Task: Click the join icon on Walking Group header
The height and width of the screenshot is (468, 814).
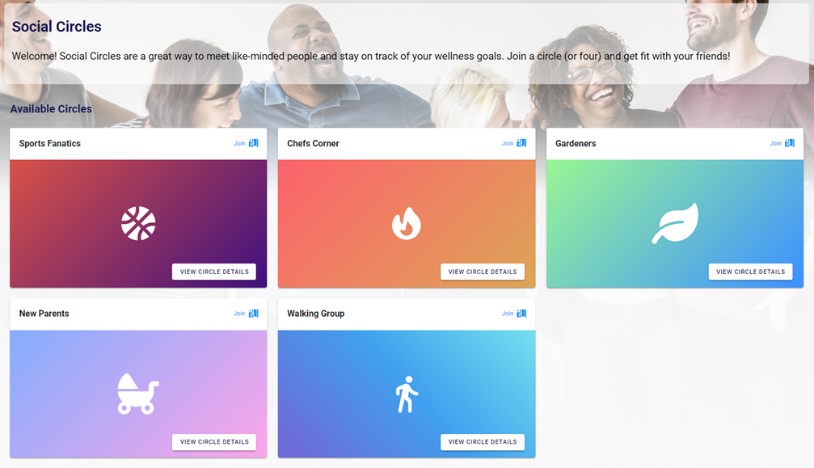Action: coord(522,313)
